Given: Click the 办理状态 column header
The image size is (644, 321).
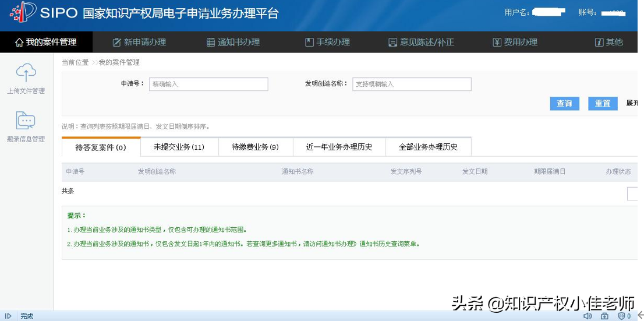Looking at the screenshot, I should (618, 172).
